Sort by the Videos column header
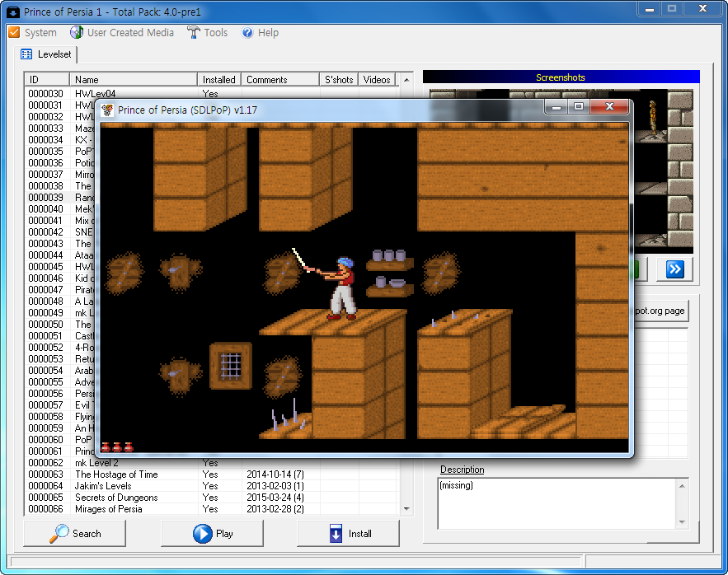 pos(377,79)
